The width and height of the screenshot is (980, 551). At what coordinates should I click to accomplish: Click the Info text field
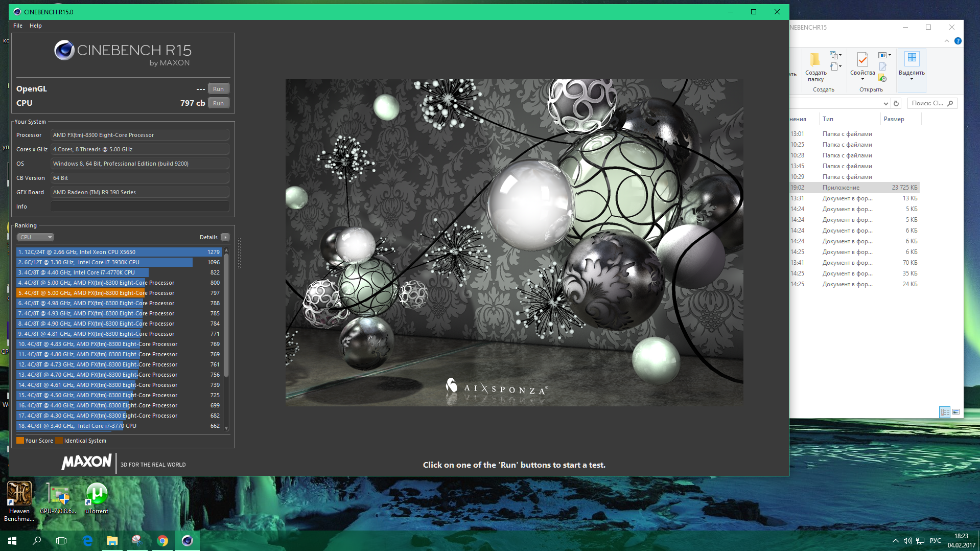click(139, 206)
